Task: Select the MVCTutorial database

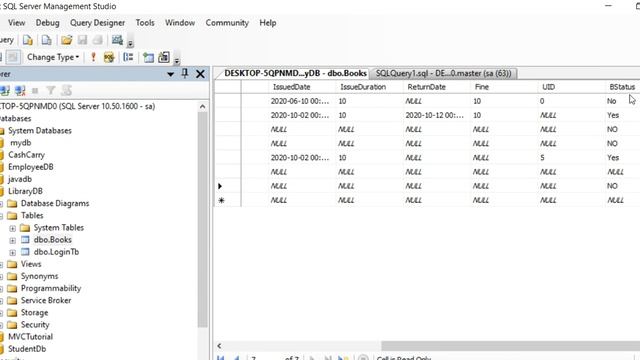Action: (x=30, y=337)
